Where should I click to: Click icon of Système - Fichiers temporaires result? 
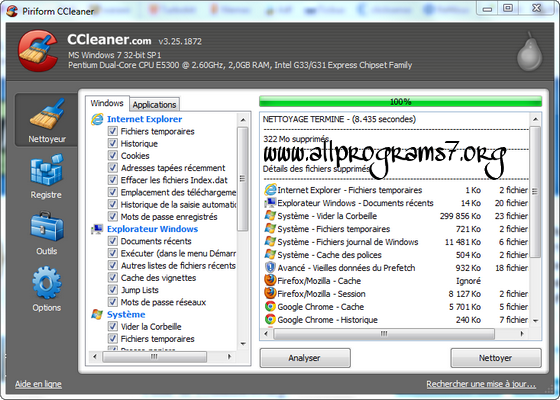click(270, 229)
